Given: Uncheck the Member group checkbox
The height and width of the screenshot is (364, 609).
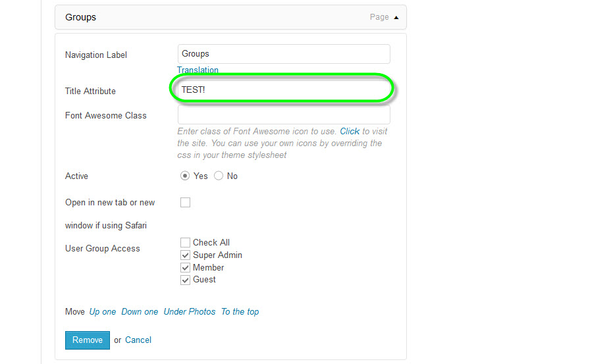Looking at the screenshot, I should click(x=185, y=267).
